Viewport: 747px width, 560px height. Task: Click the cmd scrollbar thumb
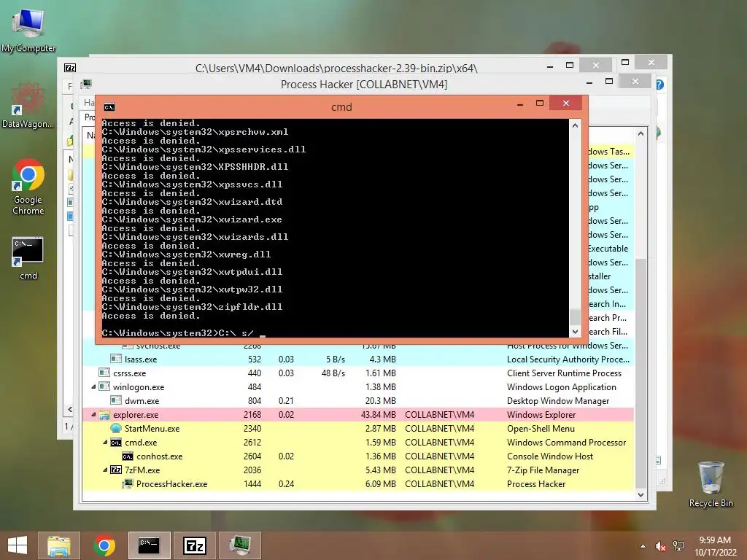point(575,316)
